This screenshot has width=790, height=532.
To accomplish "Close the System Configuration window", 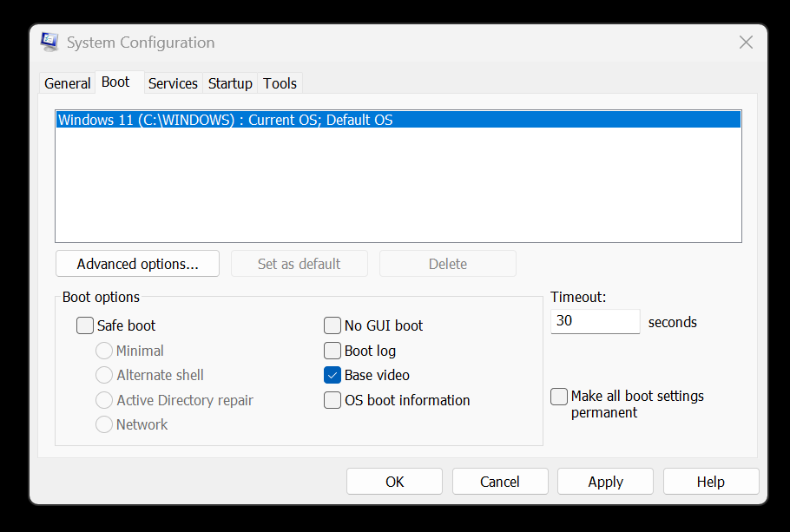I will pyautogui.click(x=745, y=43).
